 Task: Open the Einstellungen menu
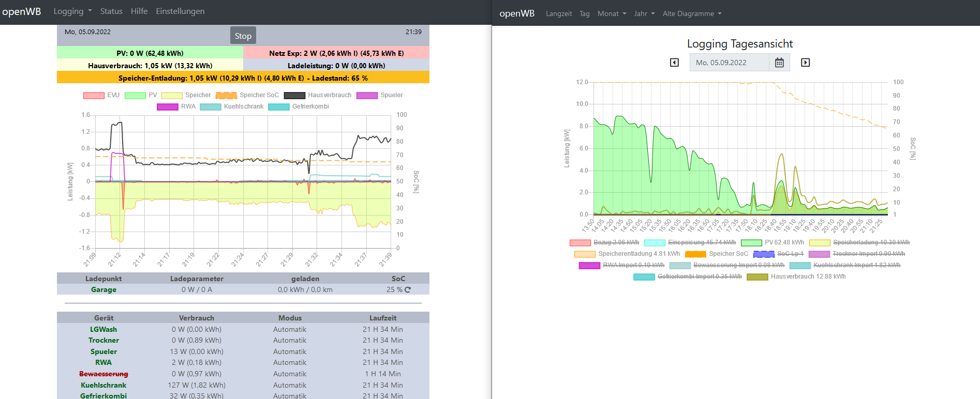(180, 11)
